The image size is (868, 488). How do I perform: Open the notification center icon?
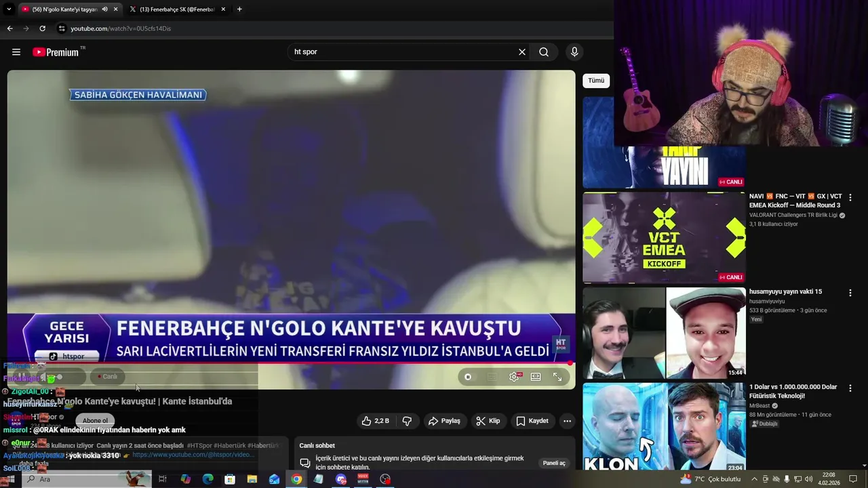point(853,479)
